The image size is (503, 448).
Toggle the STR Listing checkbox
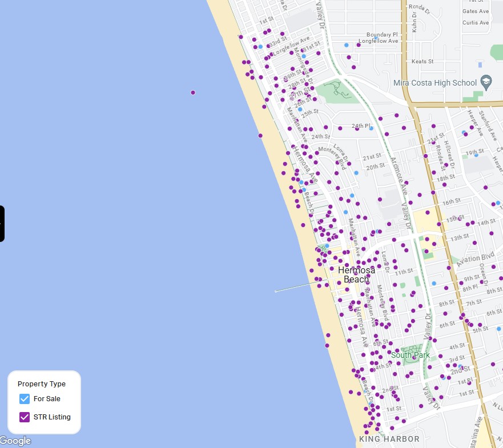pyautogui.click(x=25, y=417)
